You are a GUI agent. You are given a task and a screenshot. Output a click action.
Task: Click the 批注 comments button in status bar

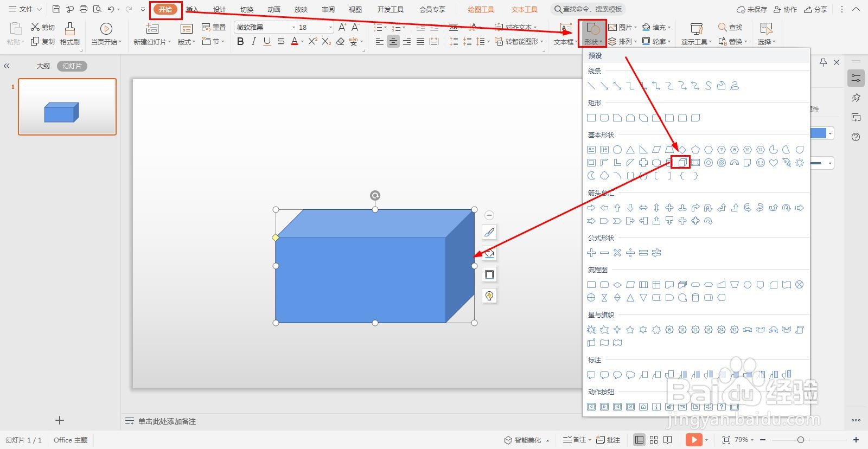click(608, 440)
